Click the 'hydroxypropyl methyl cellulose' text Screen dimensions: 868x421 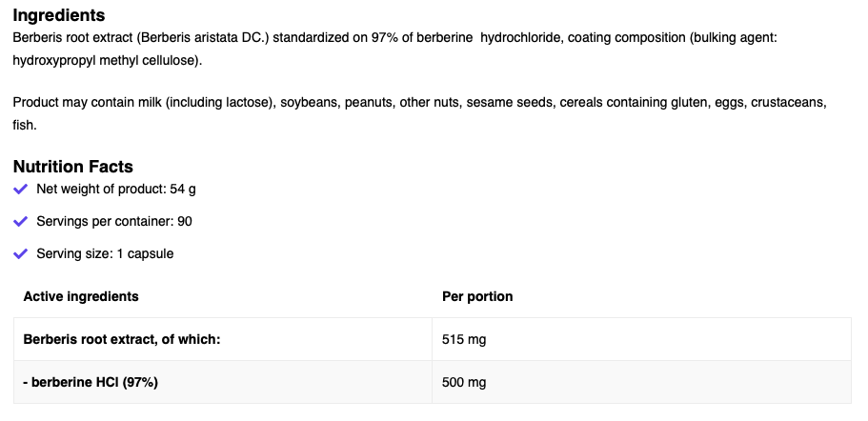point(105,60)
